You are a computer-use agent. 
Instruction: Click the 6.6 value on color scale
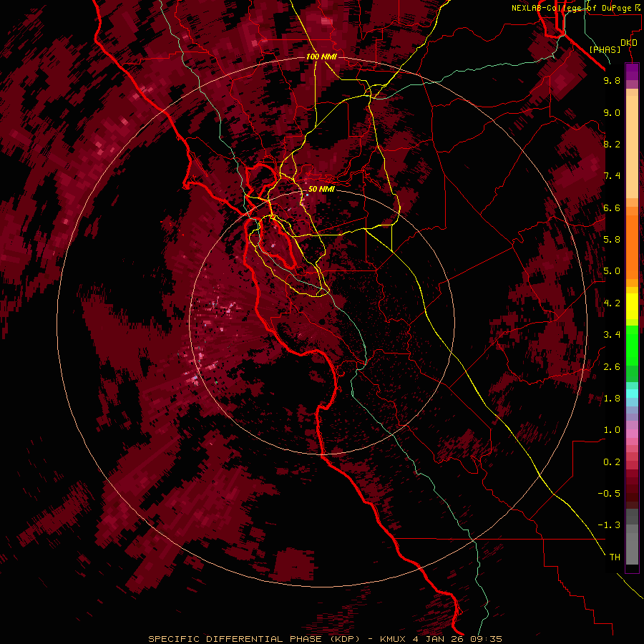pyautogui.click(x=612, y=208)
